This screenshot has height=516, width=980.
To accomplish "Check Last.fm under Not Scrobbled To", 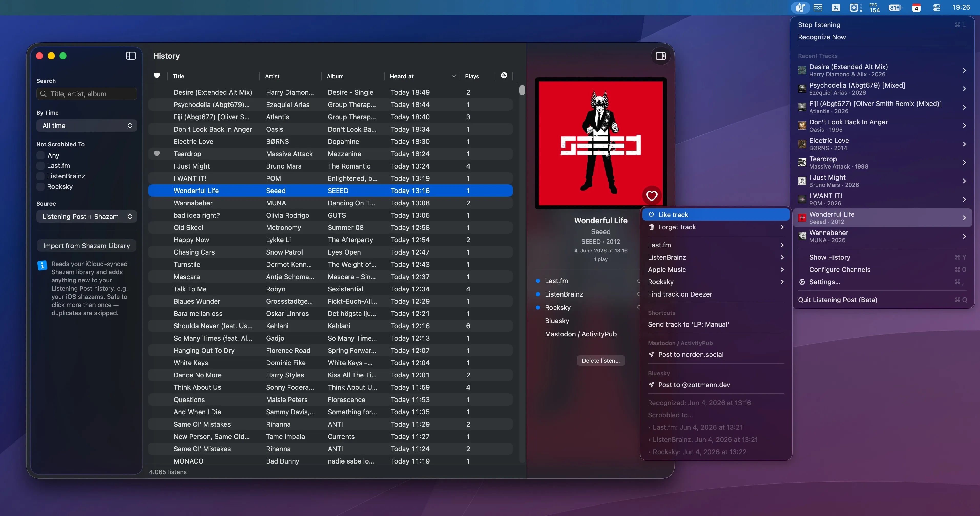I will (40, 165).
